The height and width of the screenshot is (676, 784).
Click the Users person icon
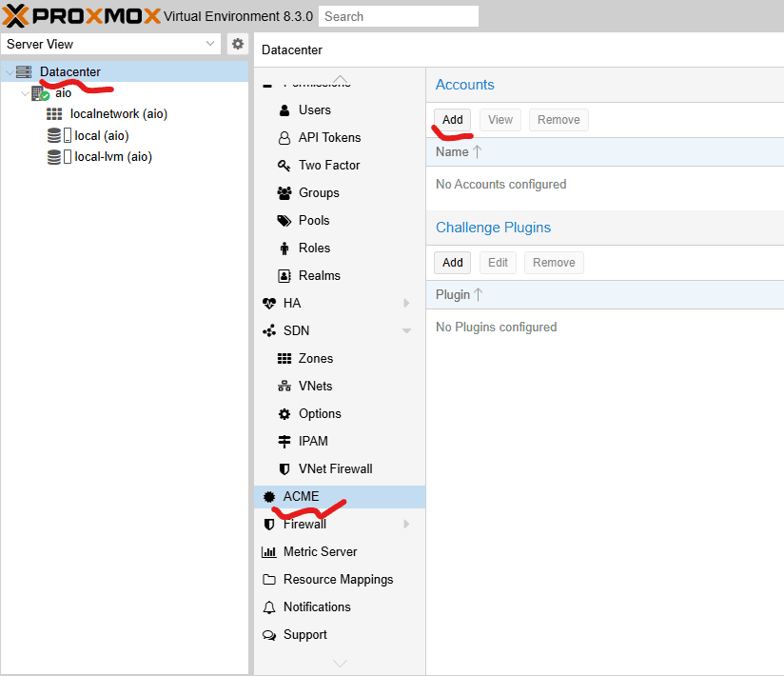[x=284, y=110]
